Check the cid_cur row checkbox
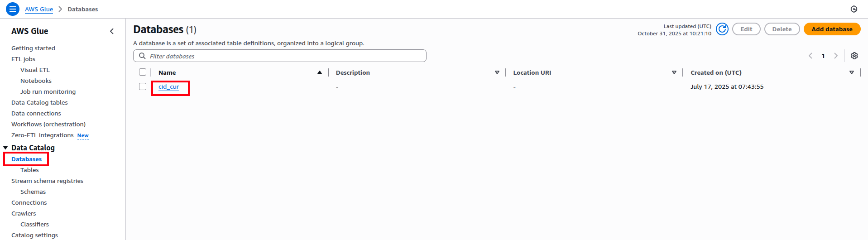 [x=143, y=86]
